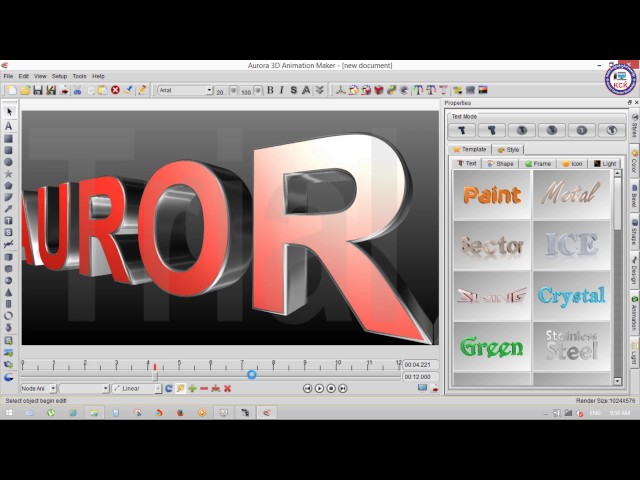Choose the Metal text template
Viewport: 640px width, 480px height.
pyautogui.click(x=571, y=194)
